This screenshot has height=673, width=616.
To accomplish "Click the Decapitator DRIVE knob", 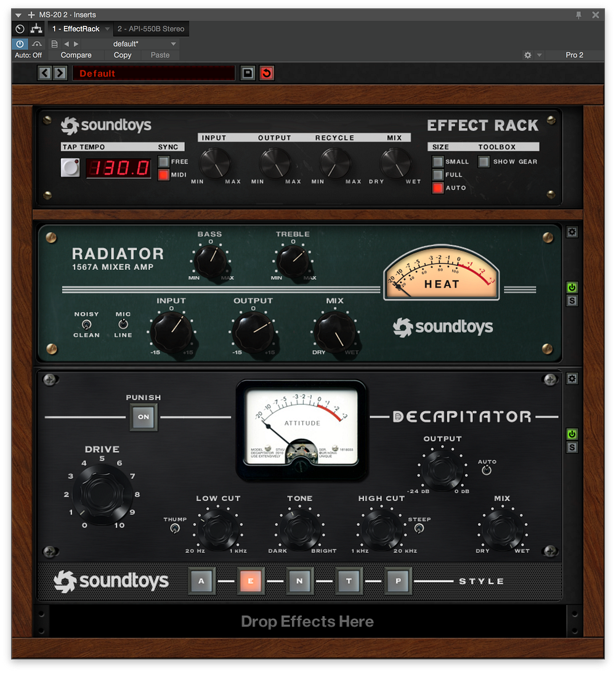I will click(x=102, y=494).
